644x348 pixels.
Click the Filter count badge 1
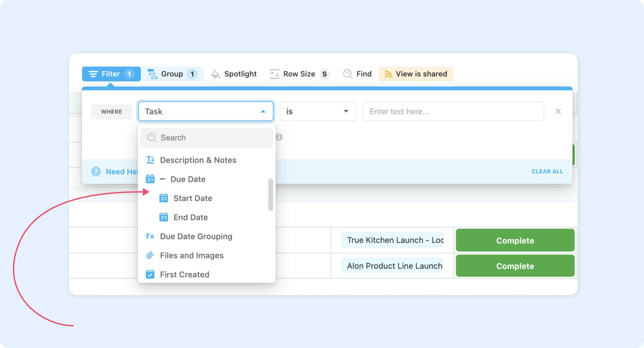pos(129,74)
